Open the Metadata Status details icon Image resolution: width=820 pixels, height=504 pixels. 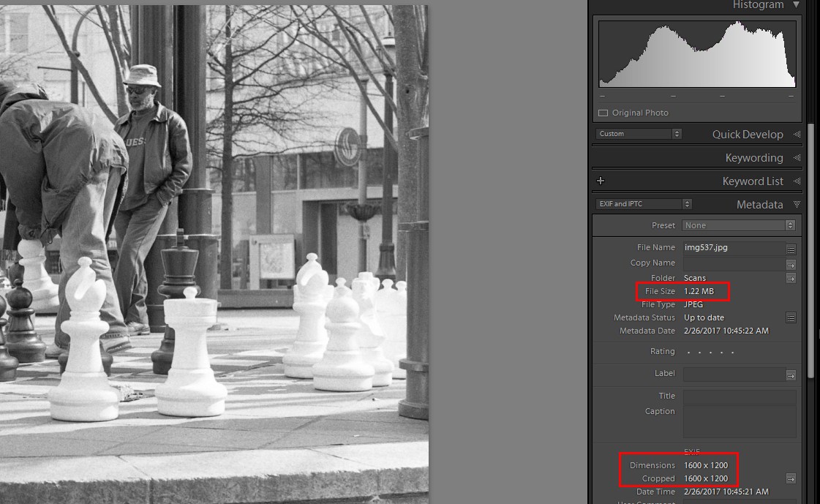pos(791,317)
